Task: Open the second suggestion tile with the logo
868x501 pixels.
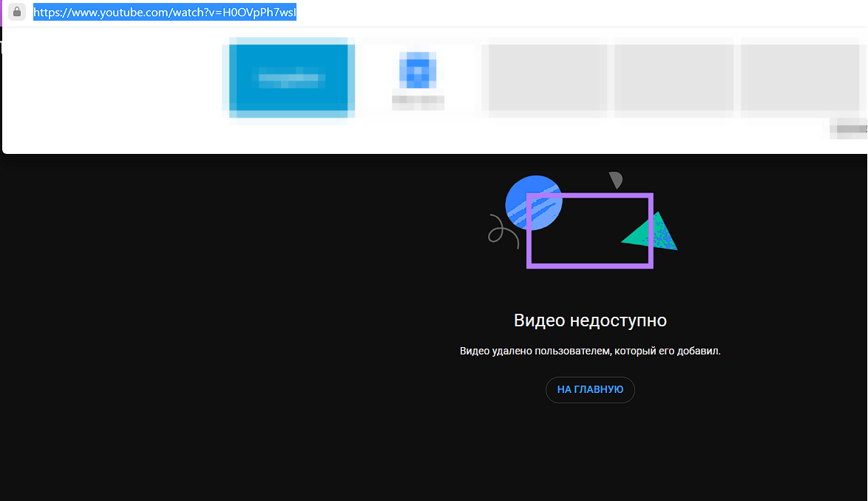Action: point(417,77)
